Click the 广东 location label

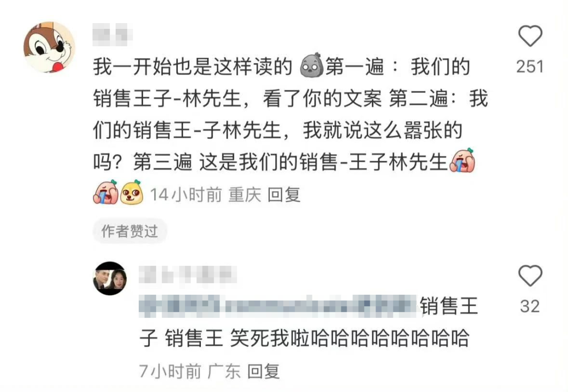[224, 372]
